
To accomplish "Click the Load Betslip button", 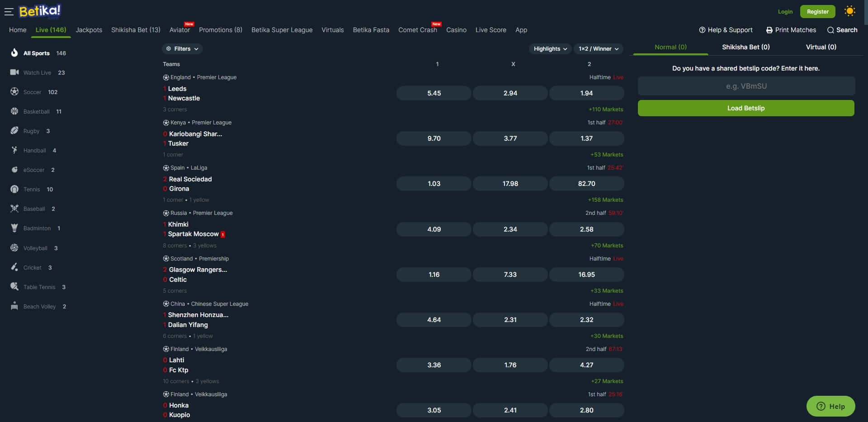I will tap(745, 108).
